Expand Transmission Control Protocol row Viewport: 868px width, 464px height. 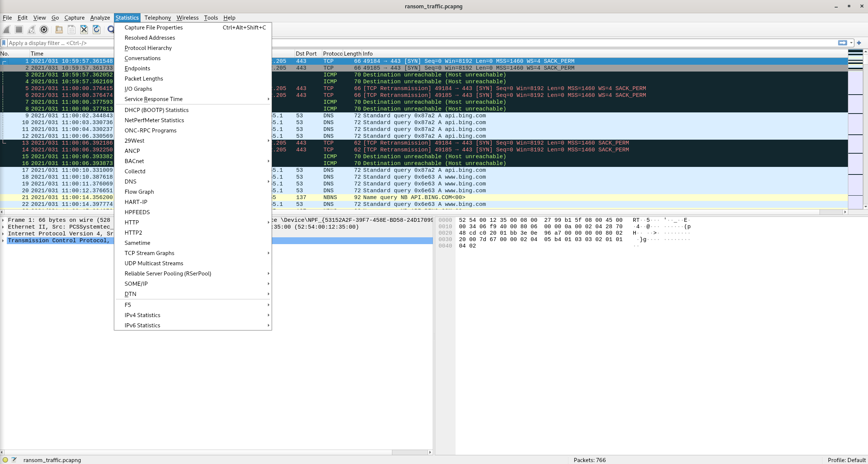click(3, 240)
